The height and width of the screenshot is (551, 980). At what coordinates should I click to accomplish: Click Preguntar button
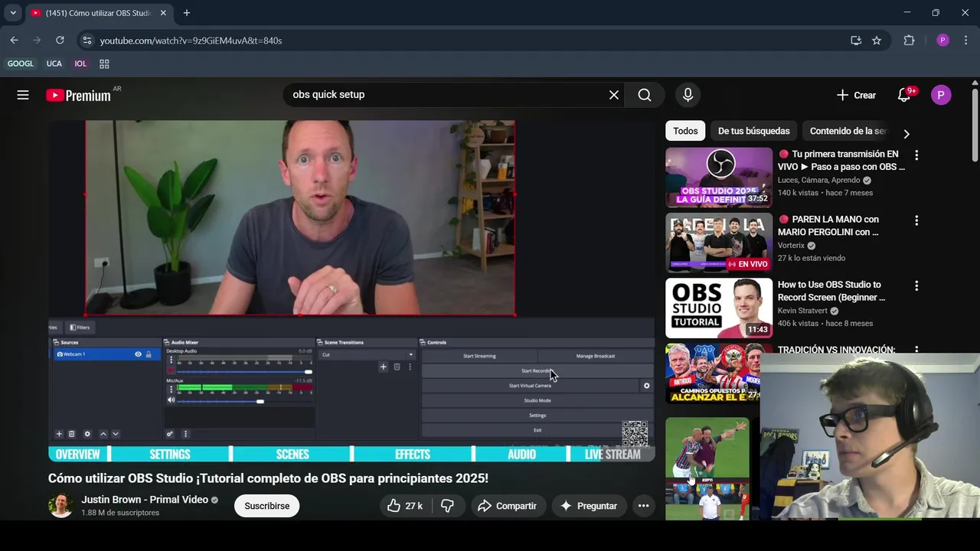(x=588, y=506)
